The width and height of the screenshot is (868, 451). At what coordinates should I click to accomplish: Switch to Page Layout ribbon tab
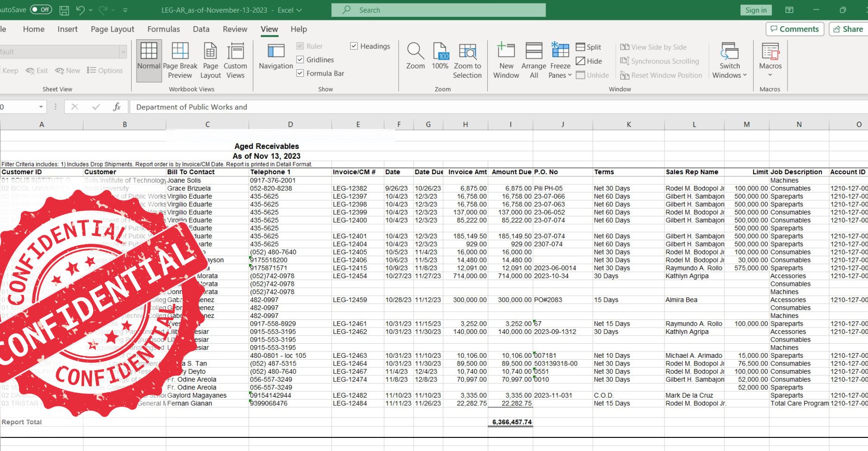point(113,29)
